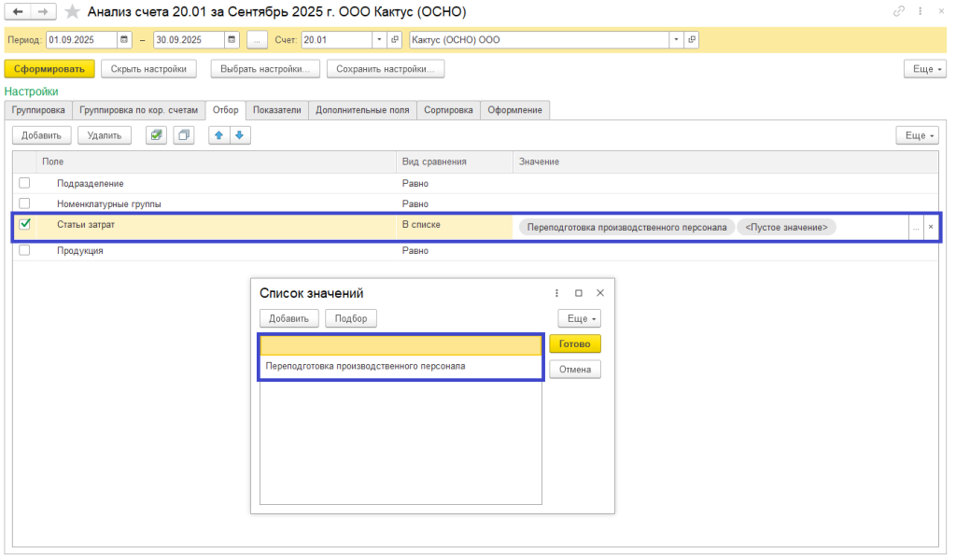
Task: Enable the Подразделение filter checkbox
Action: click(25, 183)
